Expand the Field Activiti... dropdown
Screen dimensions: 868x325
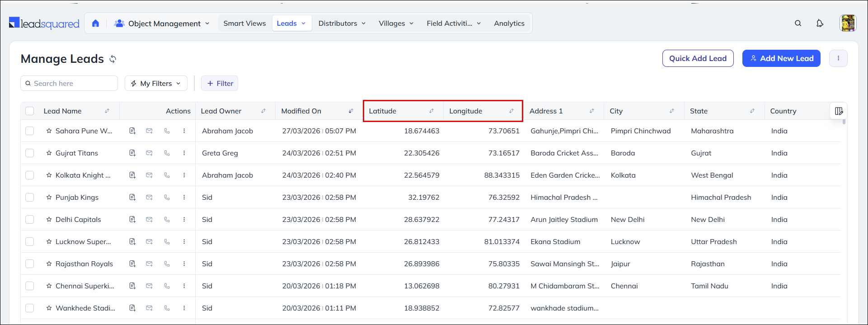click(454, 24)
